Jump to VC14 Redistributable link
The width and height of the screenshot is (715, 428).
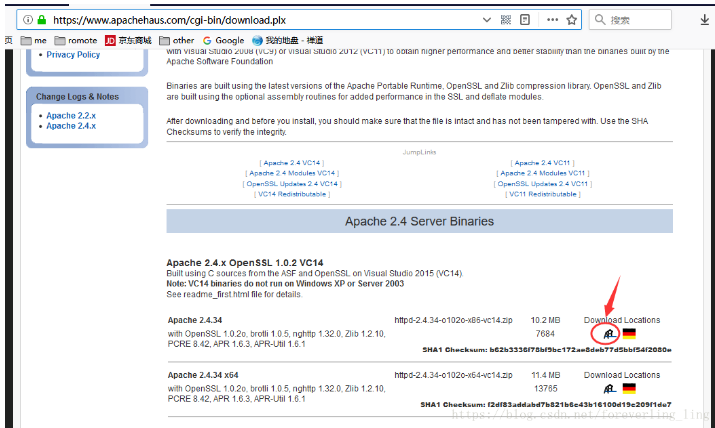292,194
